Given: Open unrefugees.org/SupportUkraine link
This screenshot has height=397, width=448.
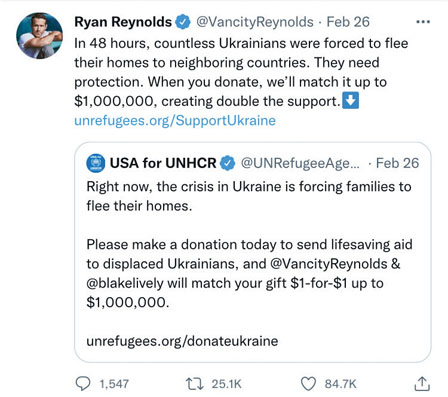Looking at the screenshot, I should point(175,121).
